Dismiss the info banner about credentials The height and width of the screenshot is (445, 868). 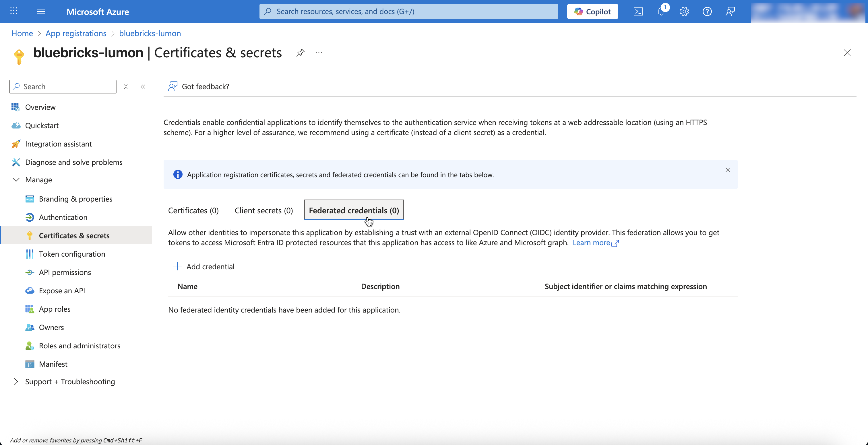click(728, 170)
